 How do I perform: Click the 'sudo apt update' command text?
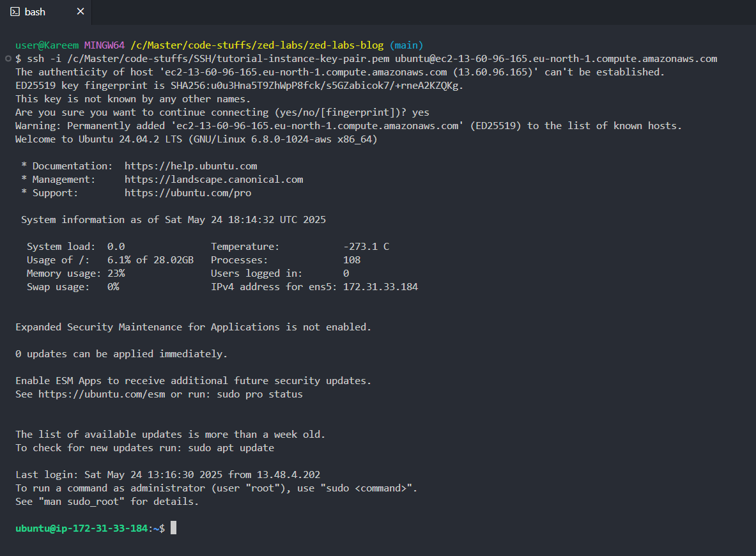click(x=231, y=448)
